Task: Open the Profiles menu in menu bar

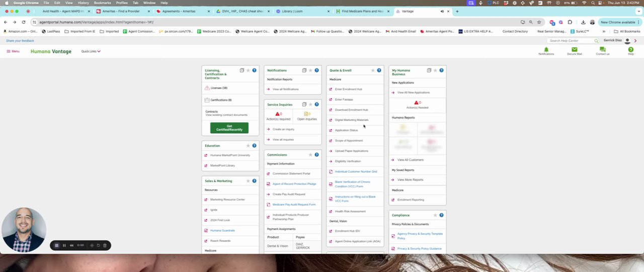Action: 122,3
